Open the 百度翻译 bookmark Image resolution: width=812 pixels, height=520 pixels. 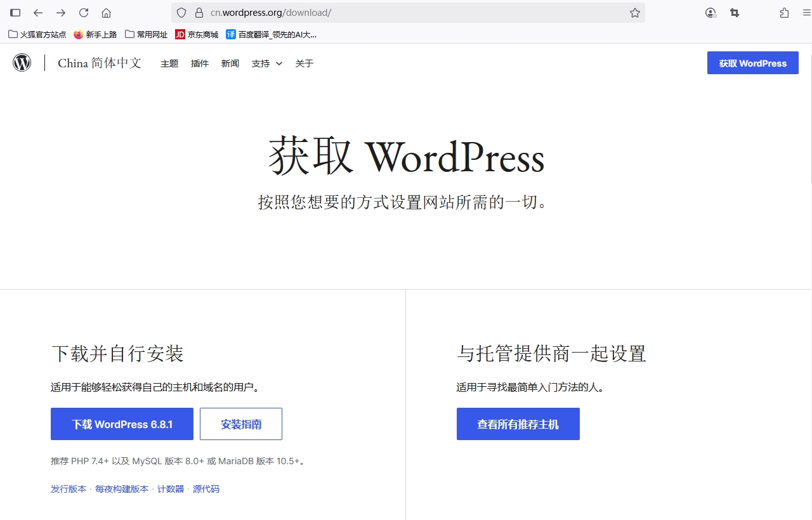coord(272,34)
